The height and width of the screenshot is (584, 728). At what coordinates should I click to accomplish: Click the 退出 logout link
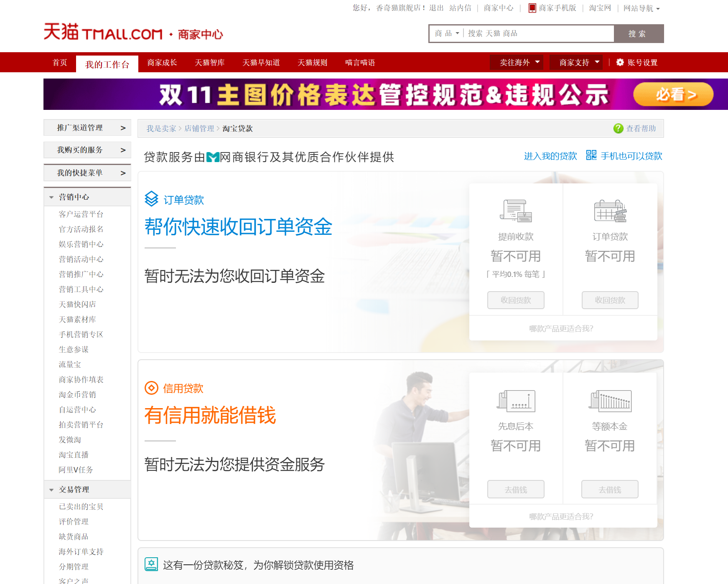point(436,8)
